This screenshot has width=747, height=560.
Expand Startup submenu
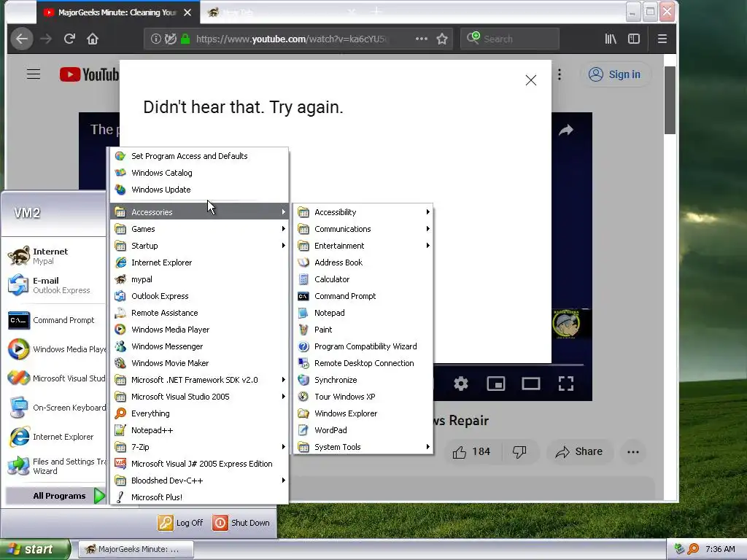pos(199,246)
